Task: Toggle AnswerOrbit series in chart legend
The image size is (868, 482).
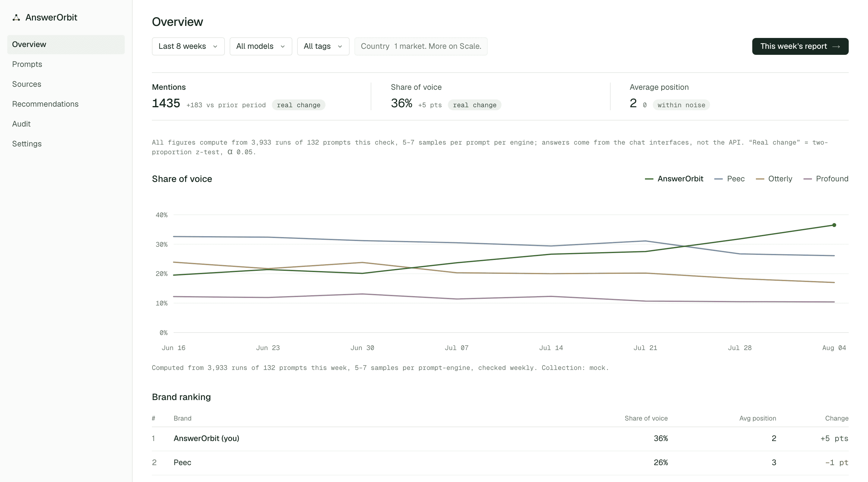Action: 674,179
